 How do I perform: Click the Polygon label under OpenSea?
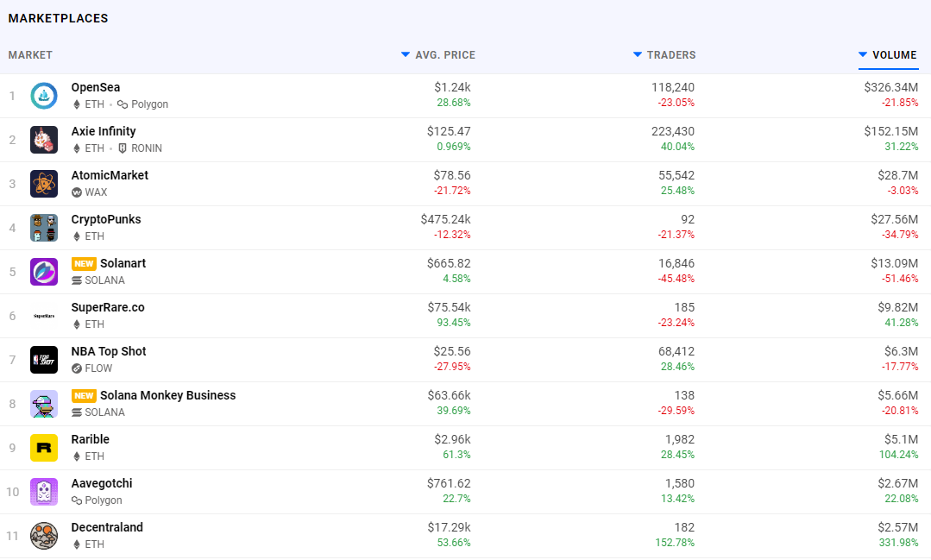pos(149,104)
